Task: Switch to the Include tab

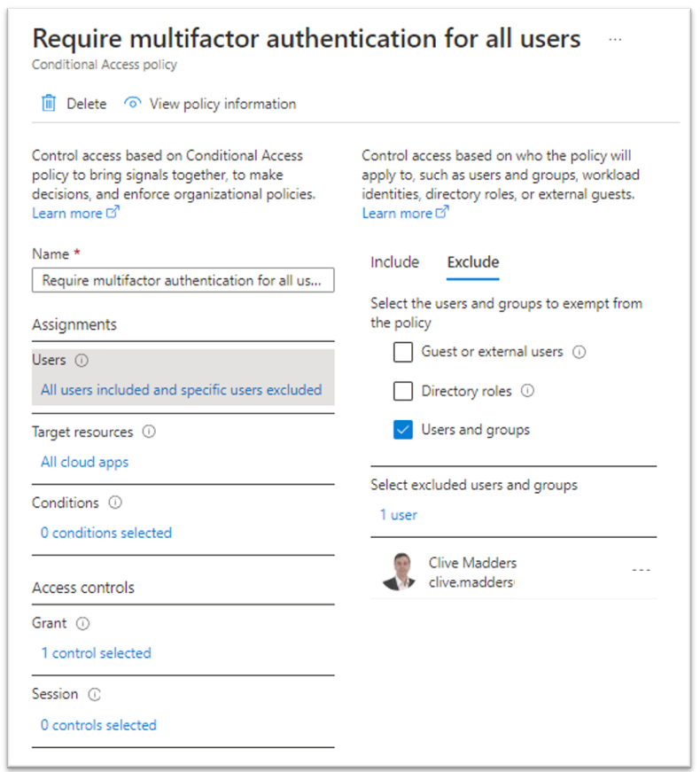Action: [x=395, y=262]
